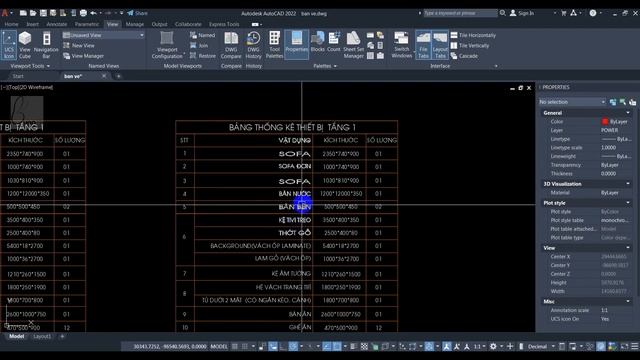Open the View Manager

click(x=83, y=56)
